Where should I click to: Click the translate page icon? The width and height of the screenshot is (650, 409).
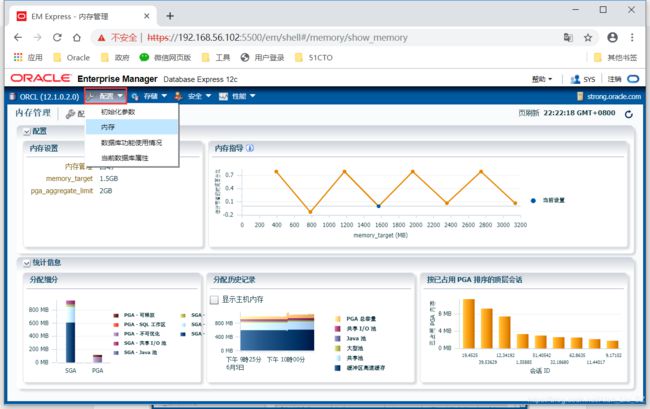pyautogui.click(x=568, y=38)
